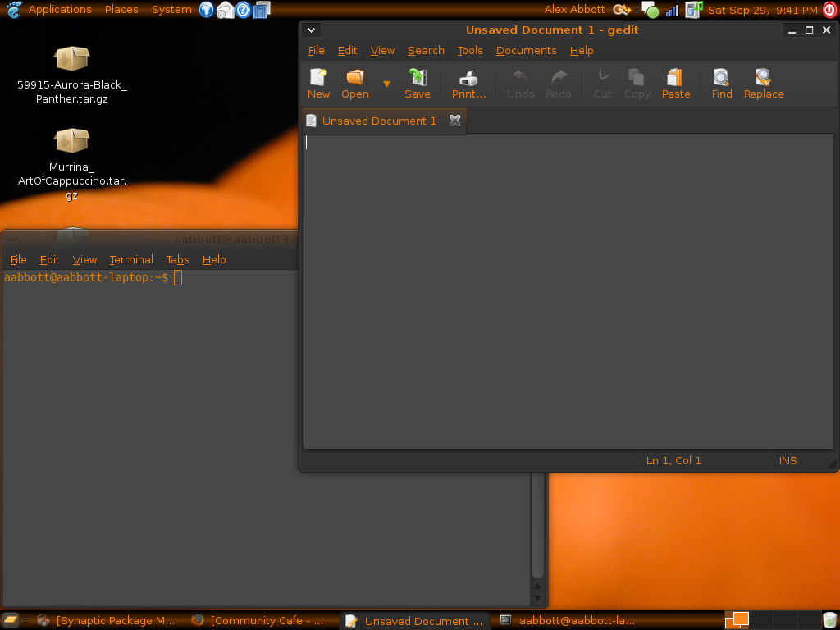
Task: Open the terminal Edit menu
Action: (49, 260)
